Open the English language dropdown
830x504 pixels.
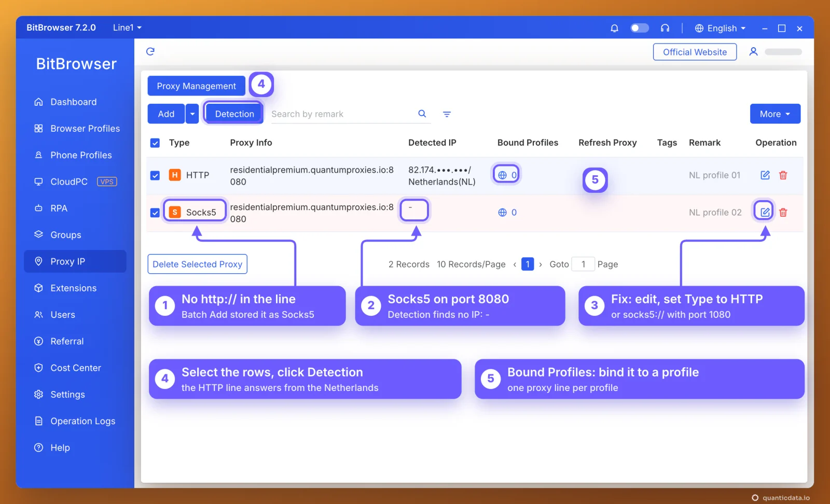click(x=720, y=28)
